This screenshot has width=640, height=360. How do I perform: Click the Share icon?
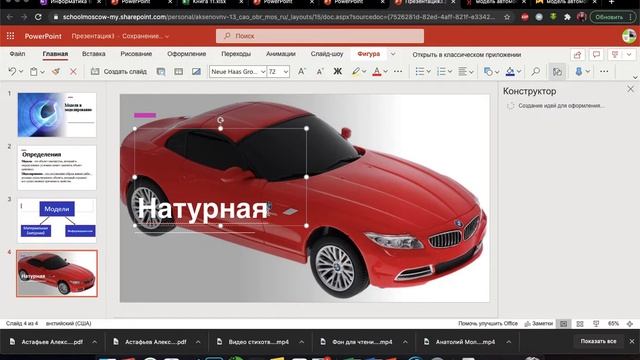point(577,55)
